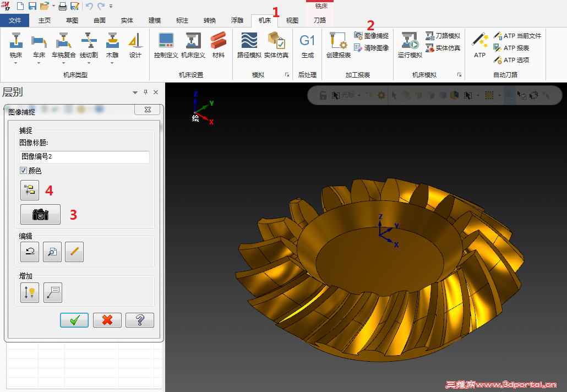Select the 车床 lathe machine type
This screenshot has width=567, height=392.
(x=39, y=45)
